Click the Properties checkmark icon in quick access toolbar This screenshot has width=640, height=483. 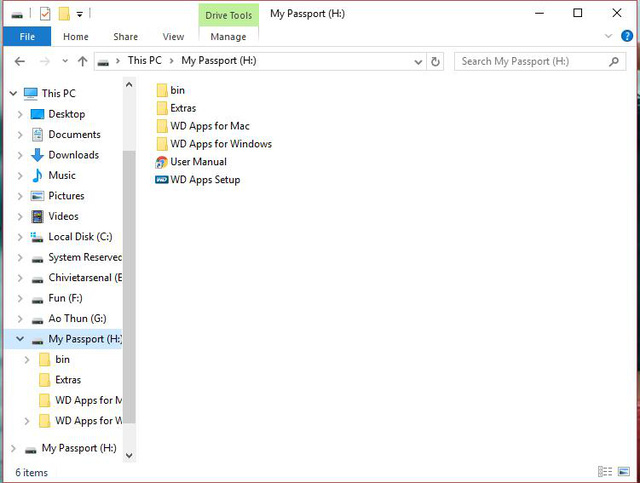(45, 14)
